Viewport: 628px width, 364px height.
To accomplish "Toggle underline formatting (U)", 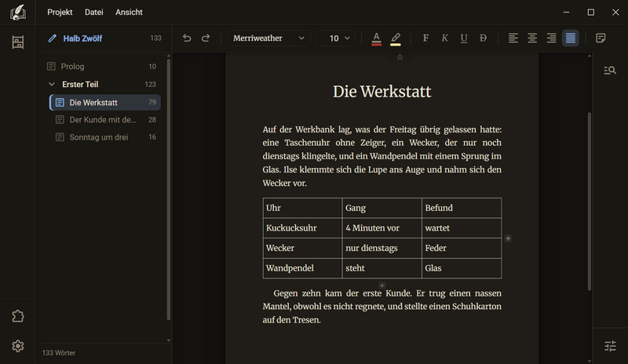I will click(x=464, y=38).
